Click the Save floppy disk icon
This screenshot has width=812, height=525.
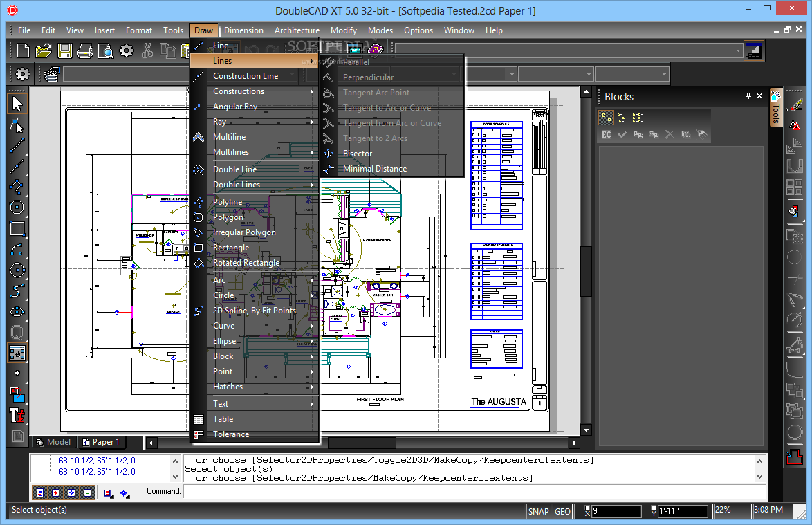65,50
